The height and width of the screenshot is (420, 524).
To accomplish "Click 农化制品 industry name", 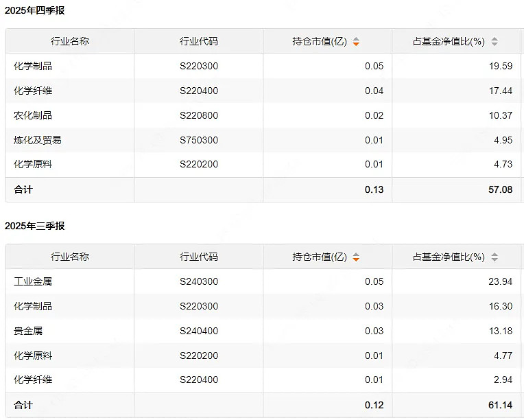I will pyautogui.click(x=33, y=115).
